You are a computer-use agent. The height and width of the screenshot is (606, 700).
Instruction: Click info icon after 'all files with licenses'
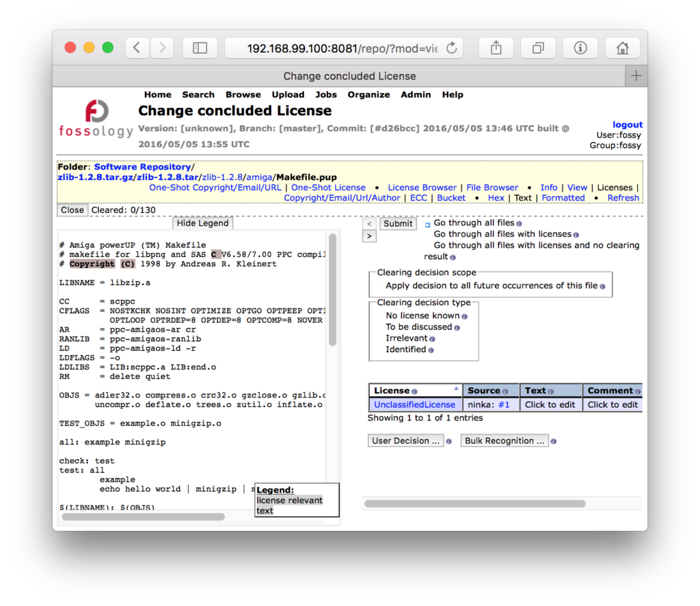(x=576, y=235)
